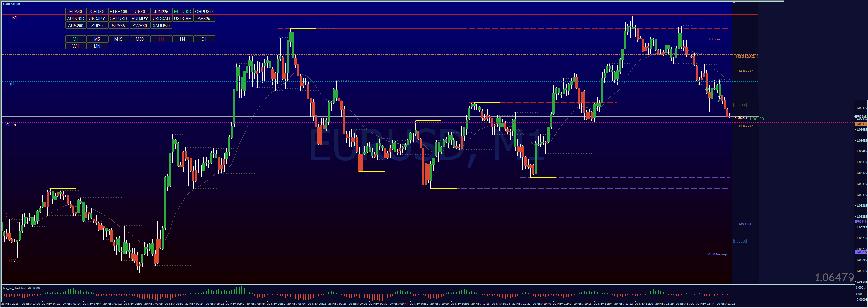Screen dimensions: 868x308
Task: Click the tick_on_chart histo indicator label
Action: coord(21,289)
